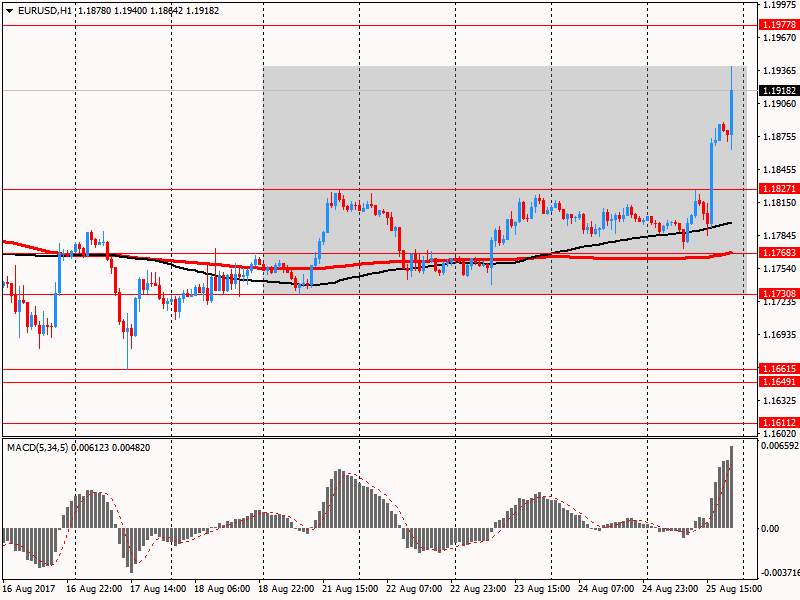Open the chart dropdown triangle beside EURUSD,H1
Viewport: 800px width, 600px height.
click(x=9, y=11)
